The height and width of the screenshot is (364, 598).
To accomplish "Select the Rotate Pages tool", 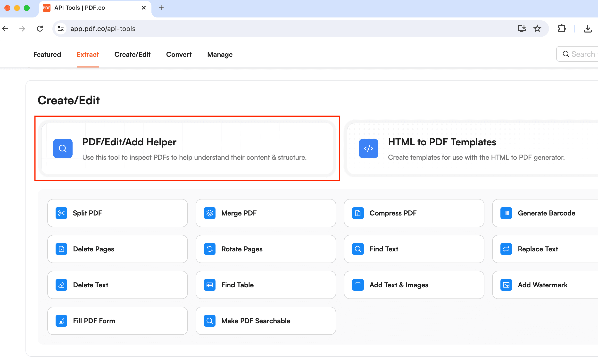I will pos(266,249).
